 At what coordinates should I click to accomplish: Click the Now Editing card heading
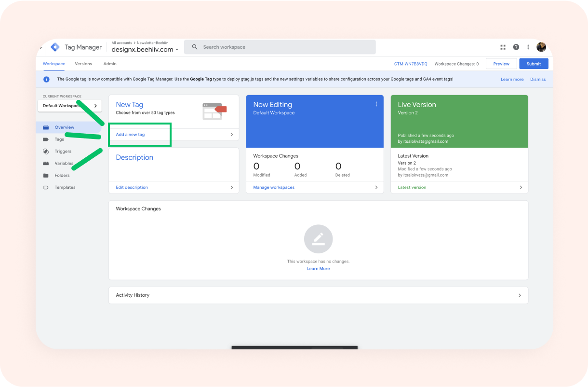[273, 104]
